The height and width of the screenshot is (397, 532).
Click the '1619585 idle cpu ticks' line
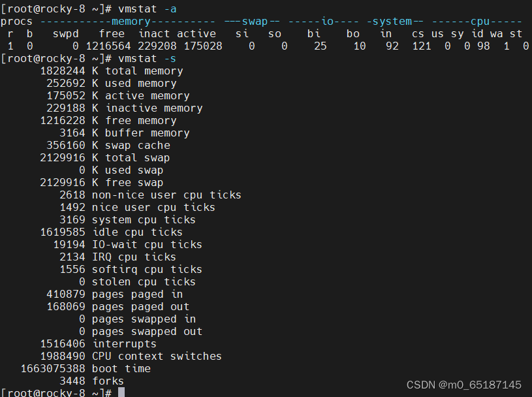(111, 232)
